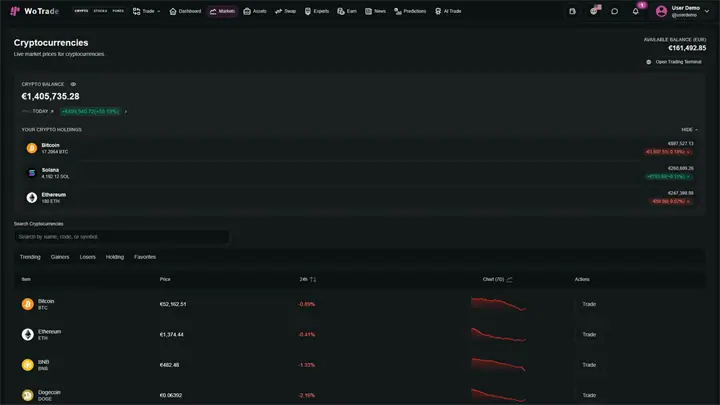Image resolution: width=720 pixels, height=405 pixels.
Task: Click the Ethereum coin icon in table
Action: pyautogui.click(x=28, y=334)
